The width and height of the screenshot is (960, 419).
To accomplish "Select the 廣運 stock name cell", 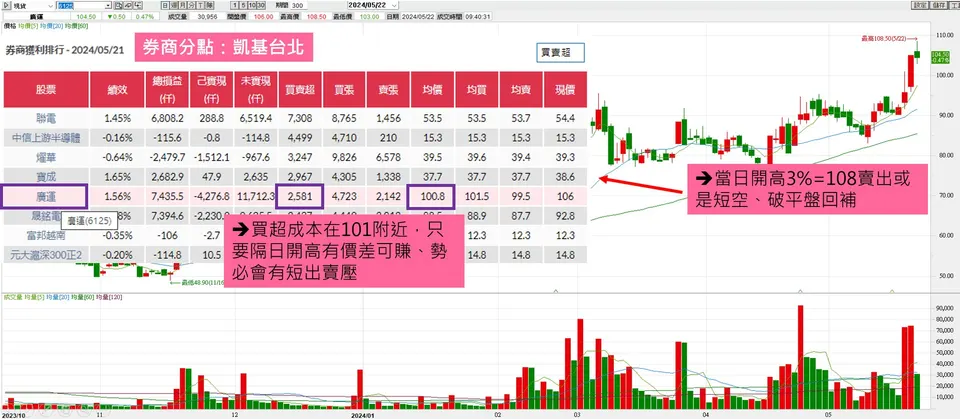I will 45,196.
